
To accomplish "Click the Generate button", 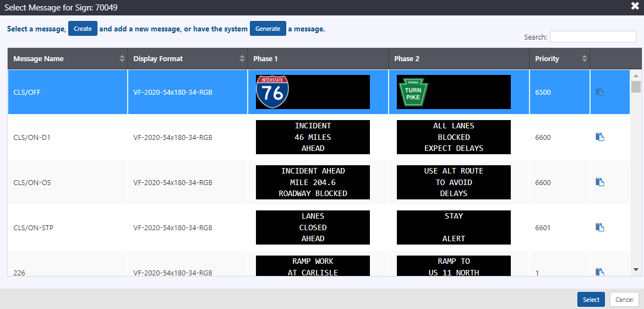I will pyautogui.click(x=268, y=29).
